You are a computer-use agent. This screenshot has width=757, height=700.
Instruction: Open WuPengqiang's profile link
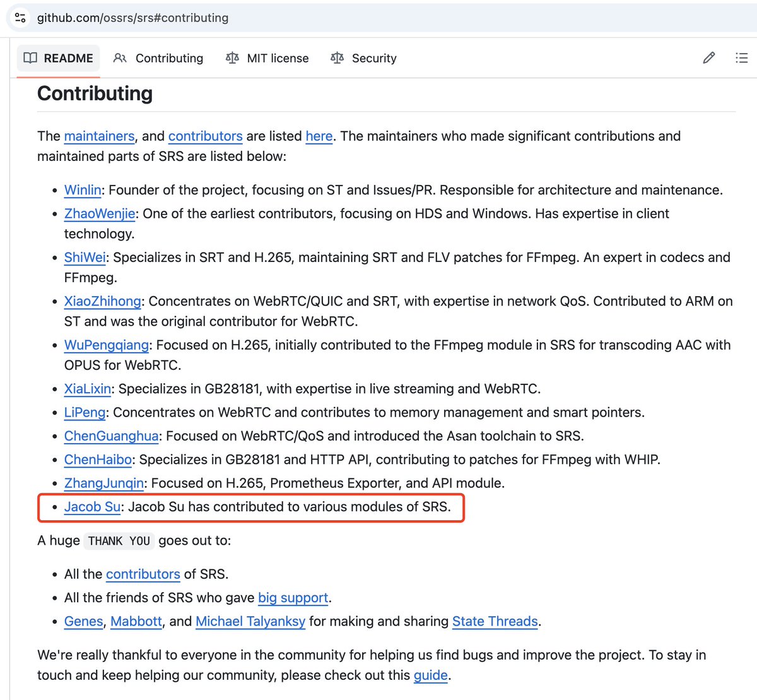click(107, 345)
